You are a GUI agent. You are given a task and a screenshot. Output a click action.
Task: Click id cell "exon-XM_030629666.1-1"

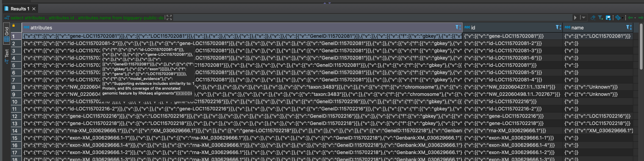point(512,138)
